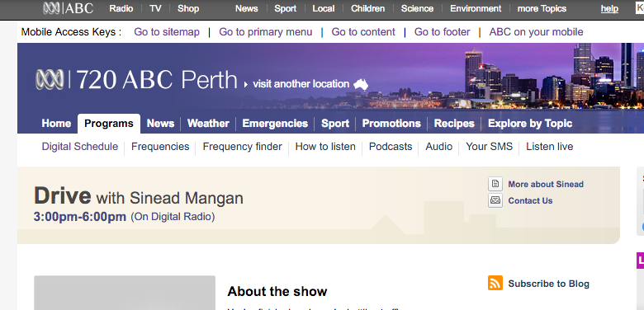
Task: Go to Sport in the top bar
Action: pos(286,8)
